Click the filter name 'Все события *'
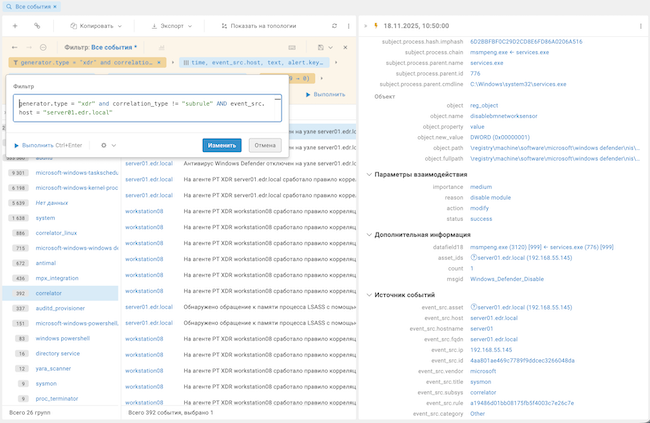Image resolution: width=650 pixels, height=423 pixels. 114,47
